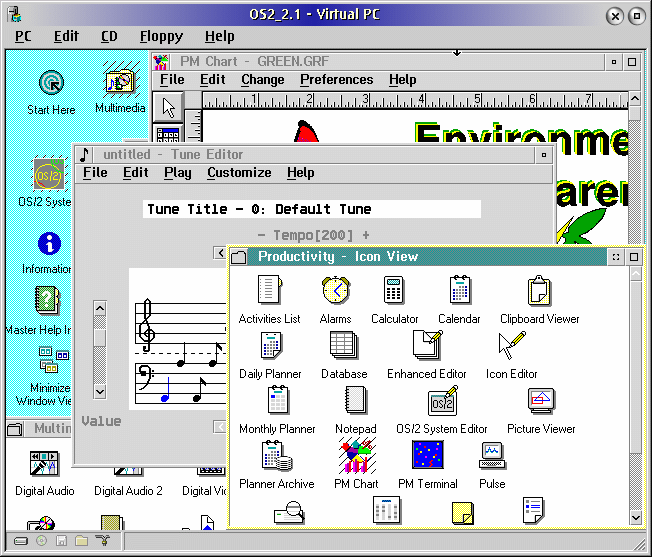Viewport: 652px width, 557px height.
Task: Click the network icon in Virtual PC status bar
Action: (x=102, y=540)
